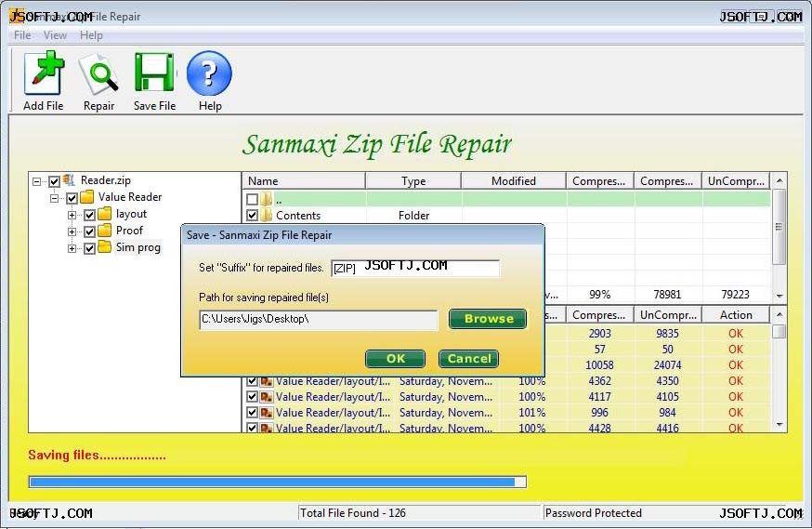The width and height of the screenshot is (812, 529).
Task: Open the File menu
Action: pos(22,35)
